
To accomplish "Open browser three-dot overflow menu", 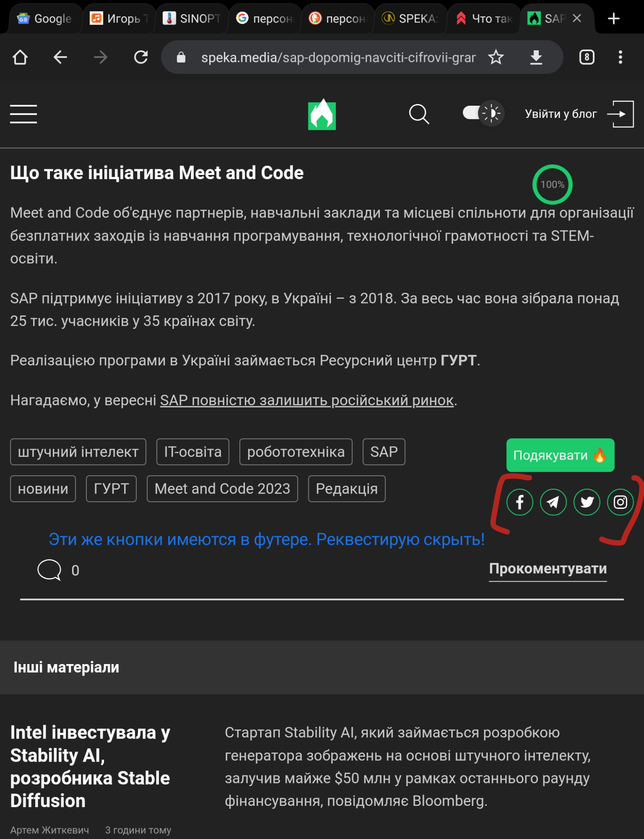I will (620, 57).
